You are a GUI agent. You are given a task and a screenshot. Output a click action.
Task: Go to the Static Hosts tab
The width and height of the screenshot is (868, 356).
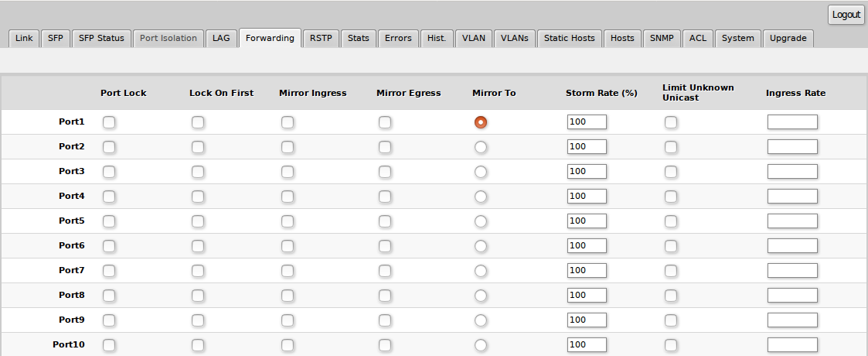tap(570, 38)
